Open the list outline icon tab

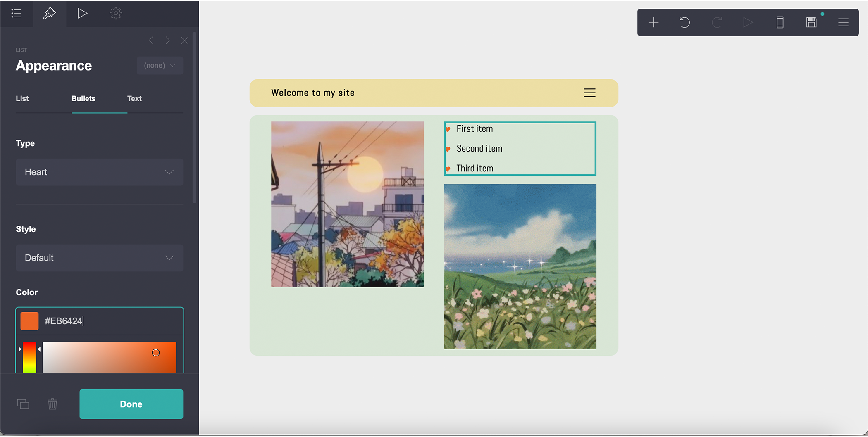(17, 13)
